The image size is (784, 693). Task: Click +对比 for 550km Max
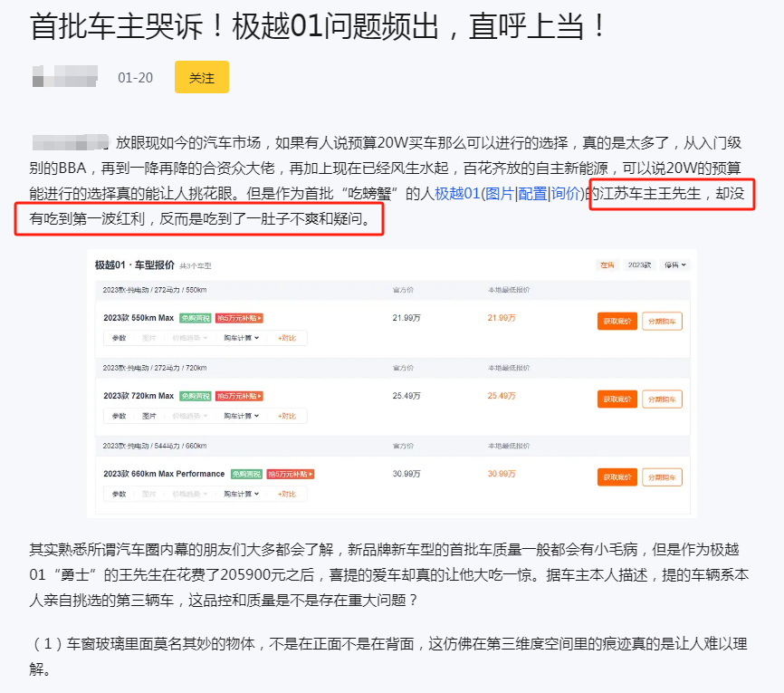coord(287,338)
